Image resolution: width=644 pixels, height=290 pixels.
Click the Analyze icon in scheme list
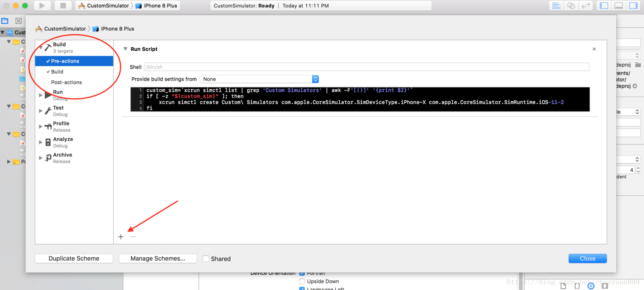pos(48,142)
